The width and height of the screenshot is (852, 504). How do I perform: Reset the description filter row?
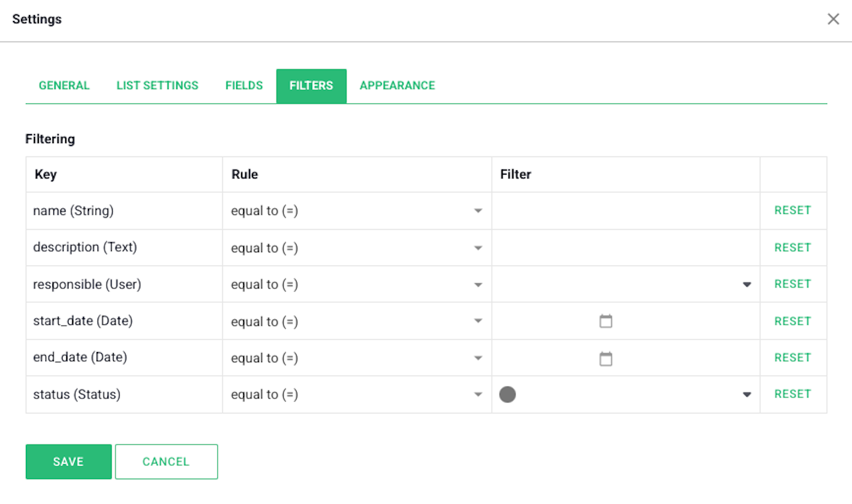pos(793,247)
